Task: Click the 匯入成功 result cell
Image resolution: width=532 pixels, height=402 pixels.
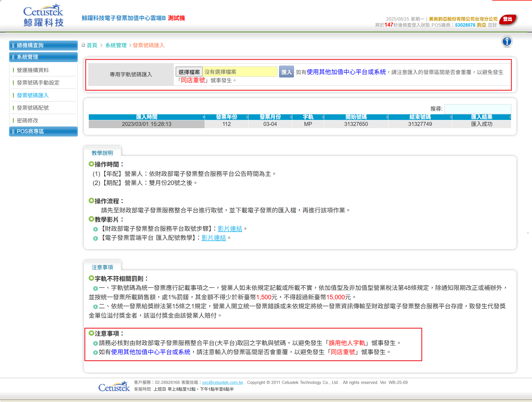Action: pyautogui.click(x=482, y=124)
